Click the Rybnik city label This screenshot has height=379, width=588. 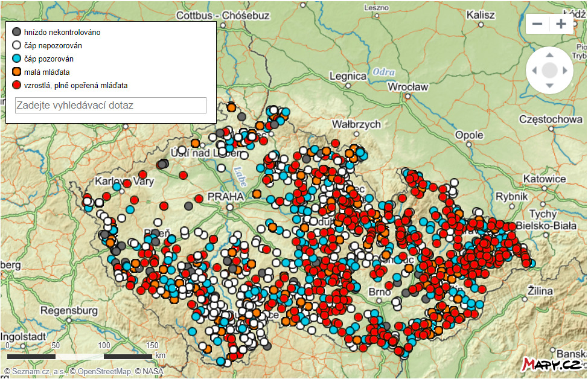pos(511,196)
